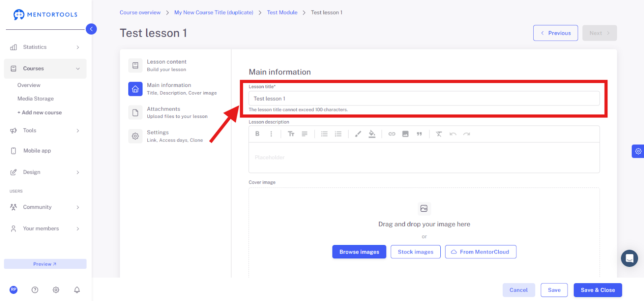Click the cover image drag and drop zone
This screenshot has height=301, width=644.
424,233
